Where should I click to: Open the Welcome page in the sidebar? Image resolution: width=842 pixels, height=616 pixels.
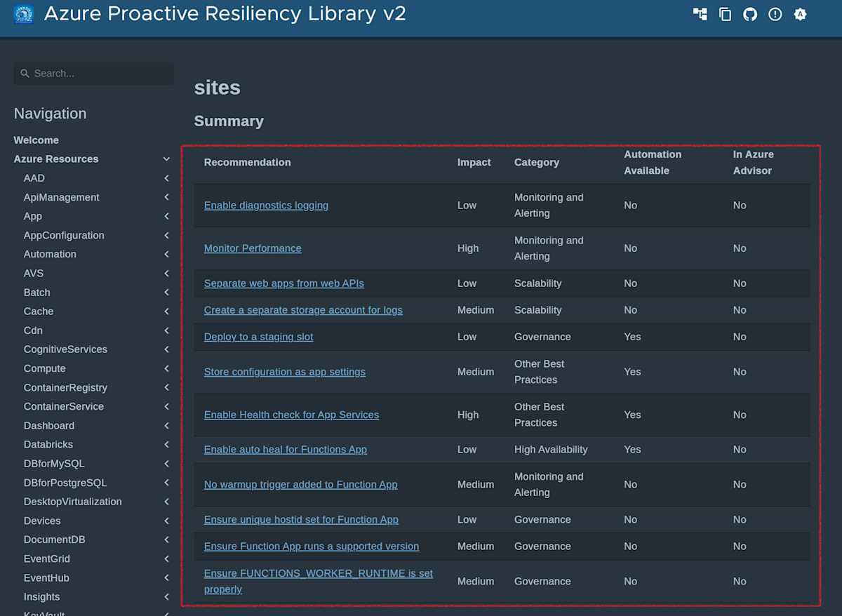(36, 140)
